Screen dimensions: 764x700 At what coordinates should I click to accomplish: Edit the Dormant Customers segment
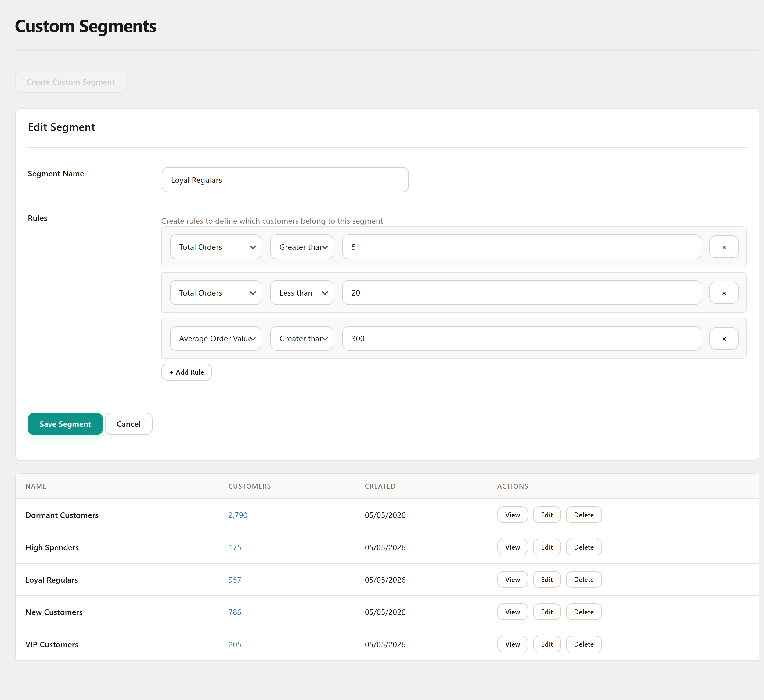(x=547, y=515)
